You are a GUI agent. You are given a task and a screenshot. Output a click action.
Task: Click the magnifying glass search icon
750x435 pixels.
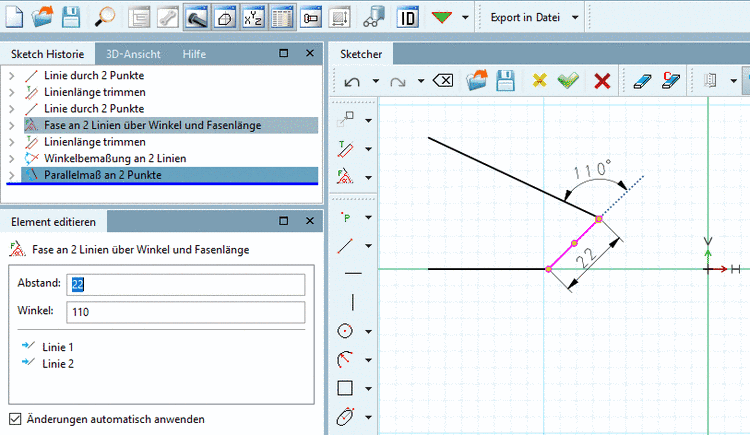(105, 17)
